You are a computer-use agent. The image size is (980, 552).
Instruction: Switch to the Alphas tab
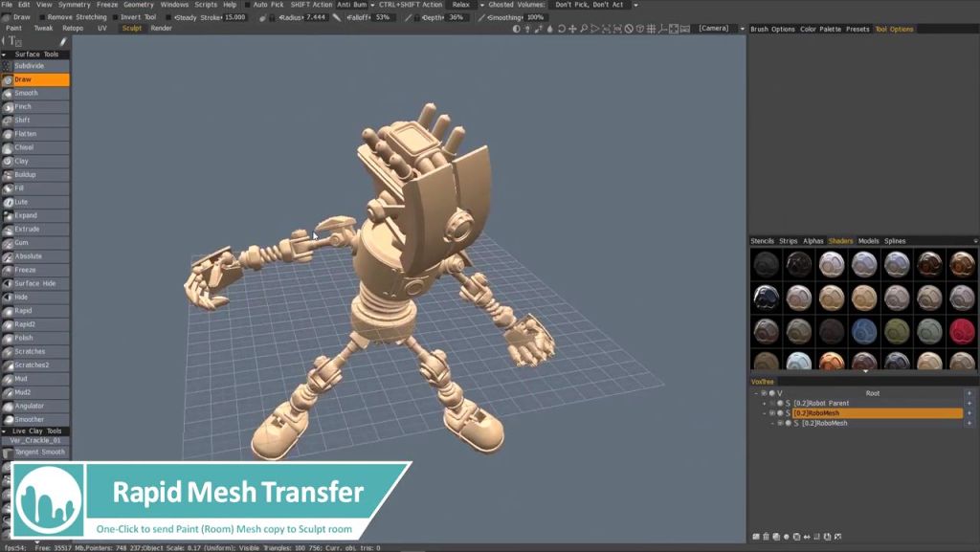pyautogui.click(x=813, y=241)
